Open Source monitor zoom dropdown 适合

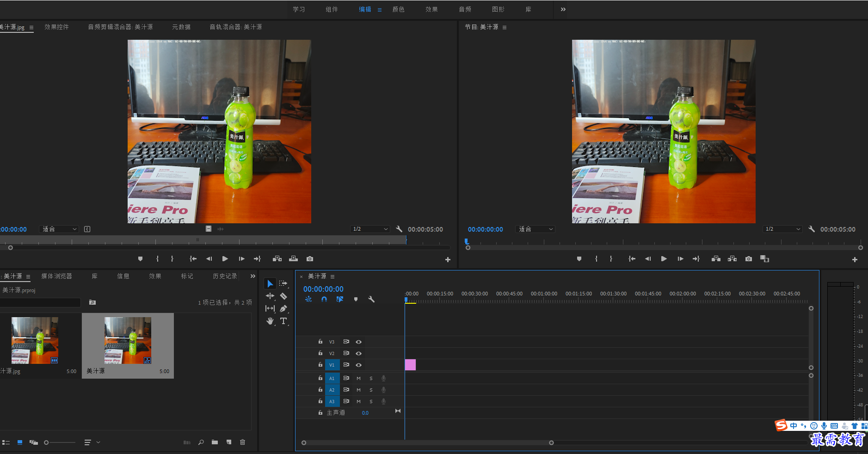59,229
